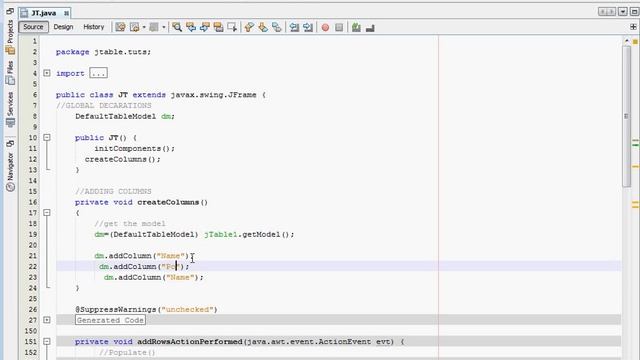Click the Find Selection magnifier icon
The height and width of the screenshot is (360, 640).
[177, 27]
